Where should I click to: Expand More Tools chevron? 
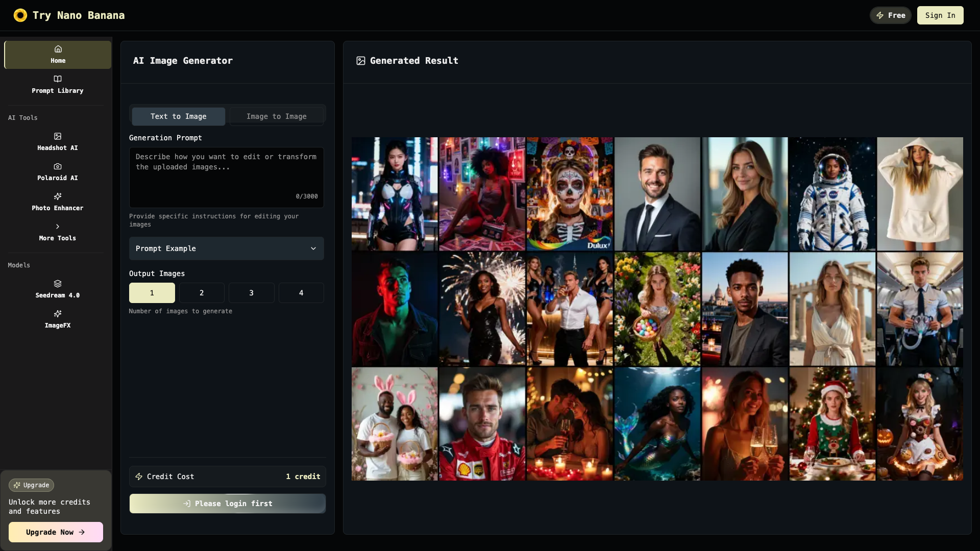[58, 227]
